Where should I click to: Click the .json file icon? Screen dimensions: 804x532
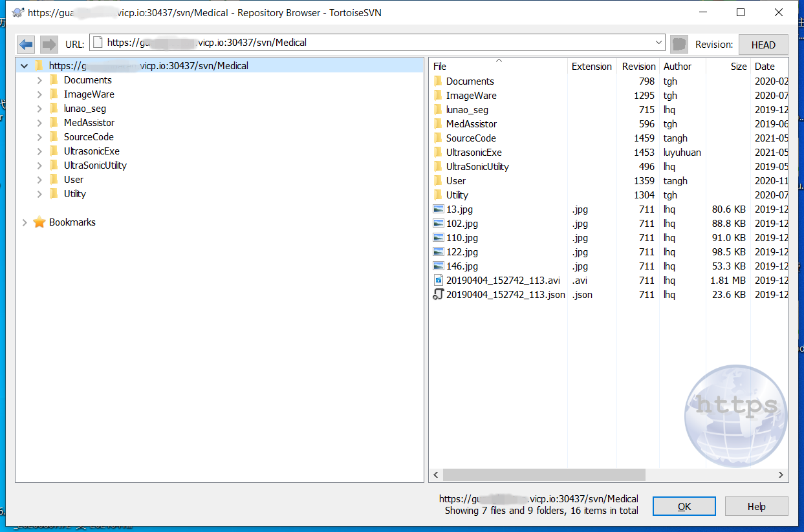click(438, 294)
